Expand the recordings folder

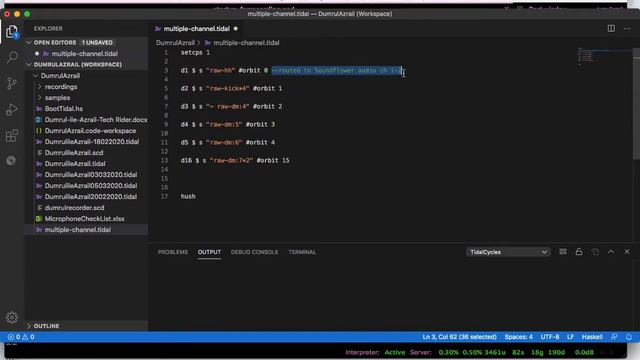(40, 87)
